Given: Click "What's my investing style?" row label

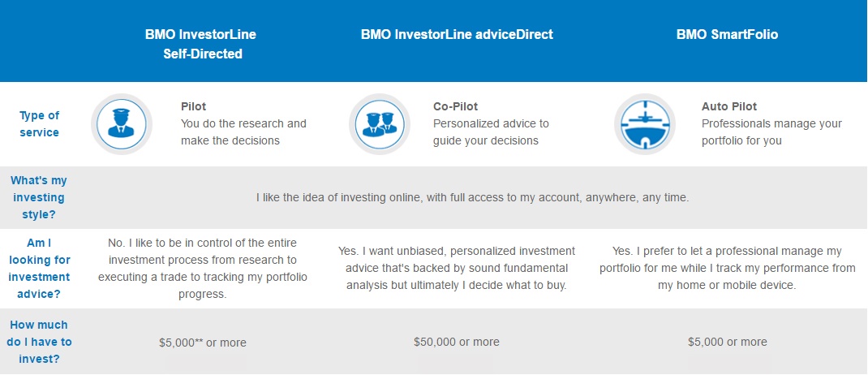Looking at the screenshot, I should pos(39,197).
